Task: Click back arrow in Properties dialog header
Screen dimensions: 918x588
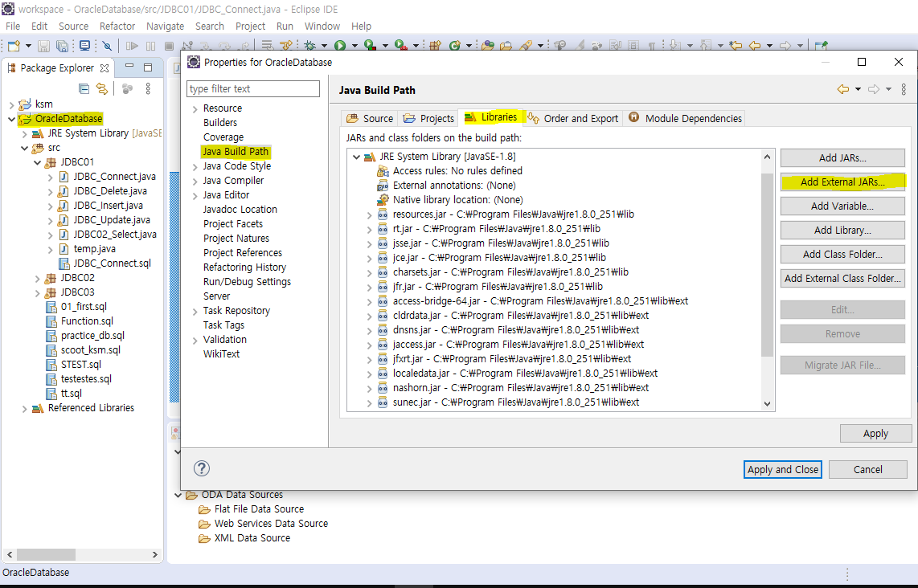Action: click(843, 89)
